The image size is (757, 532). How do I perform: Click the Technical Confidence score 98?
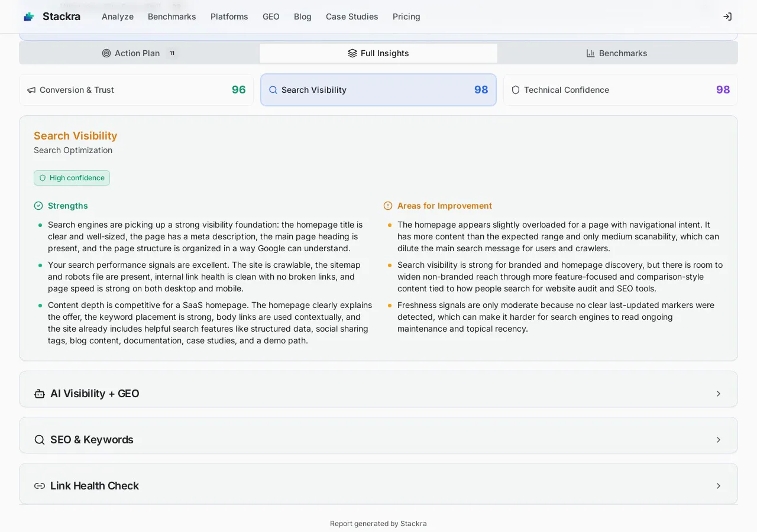tap(723, 90)
